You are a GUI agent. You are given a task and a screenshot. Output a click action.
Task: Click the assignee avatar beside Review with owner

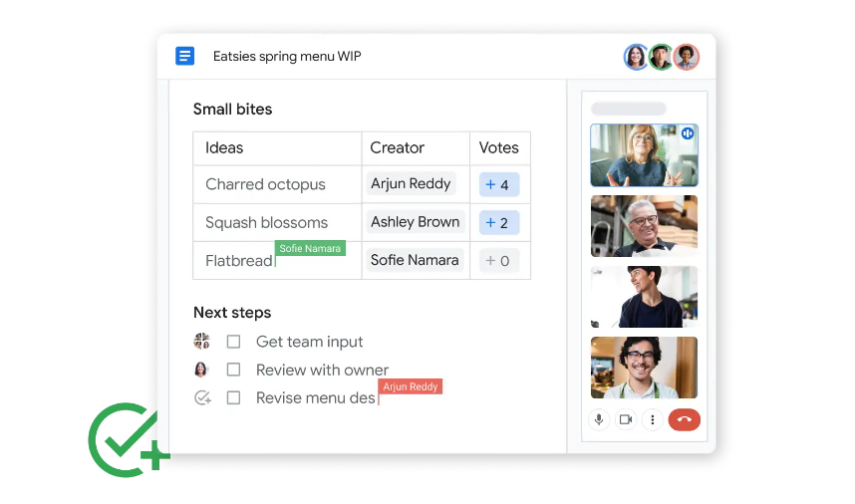(201, 370)
